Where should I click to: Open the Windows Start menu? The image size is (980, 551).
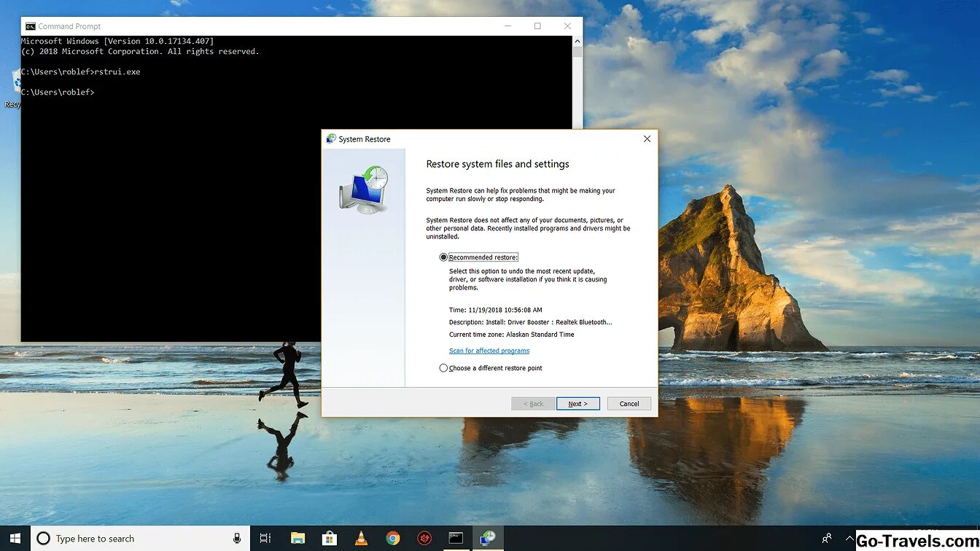point(15,539)
